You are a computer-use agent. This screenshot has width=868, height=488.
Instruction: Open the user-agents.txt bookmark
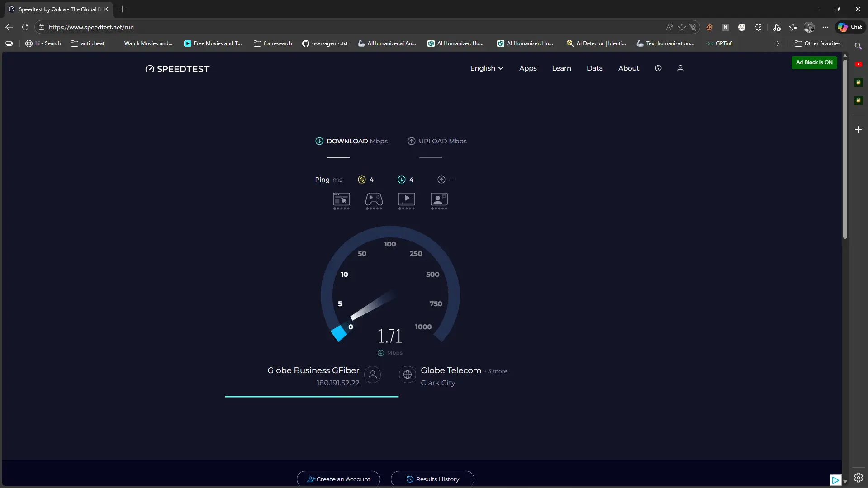[x=325, y=43]
